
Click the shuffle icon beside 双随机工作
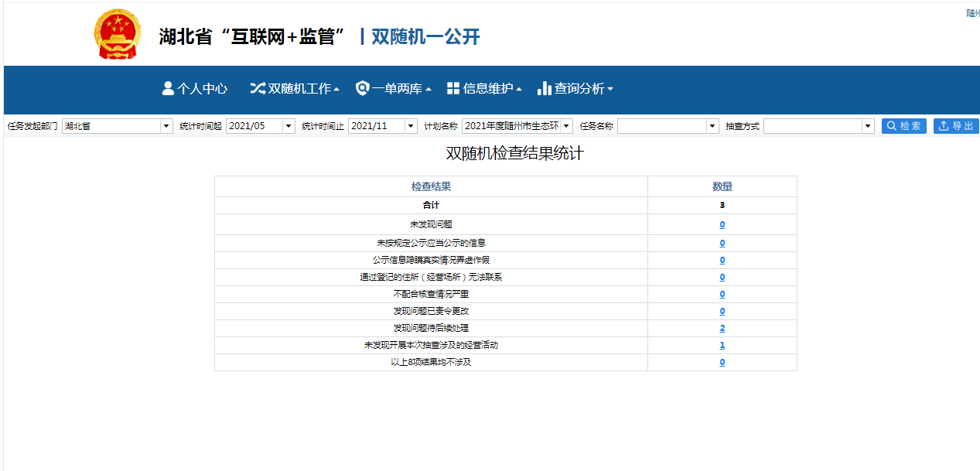(257, 88)
